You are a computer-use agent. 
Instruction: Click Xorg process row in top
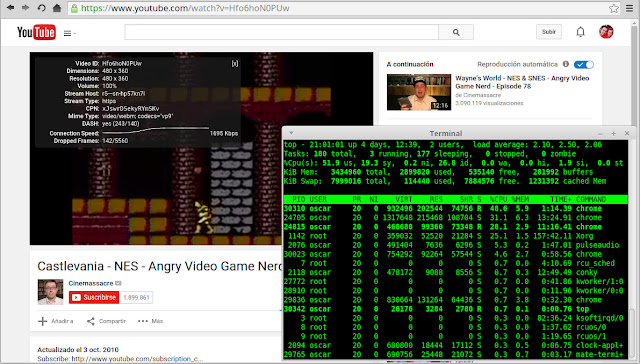[x=456, y=236]
